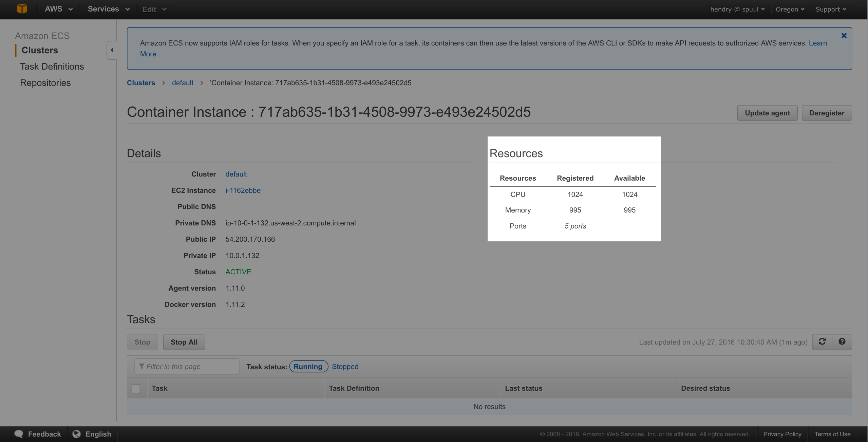Click the Feedback footer label

pyautogui.click(x=44, y=434)
